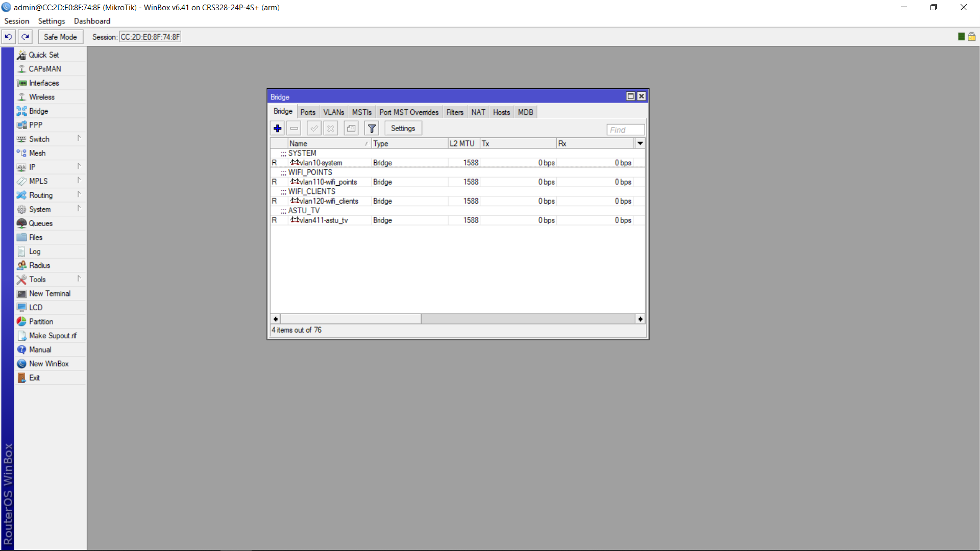Image resolution: width=980 pixels, height=551 pixels.
Task: Click the scroll left arrow
Action: 276,319
